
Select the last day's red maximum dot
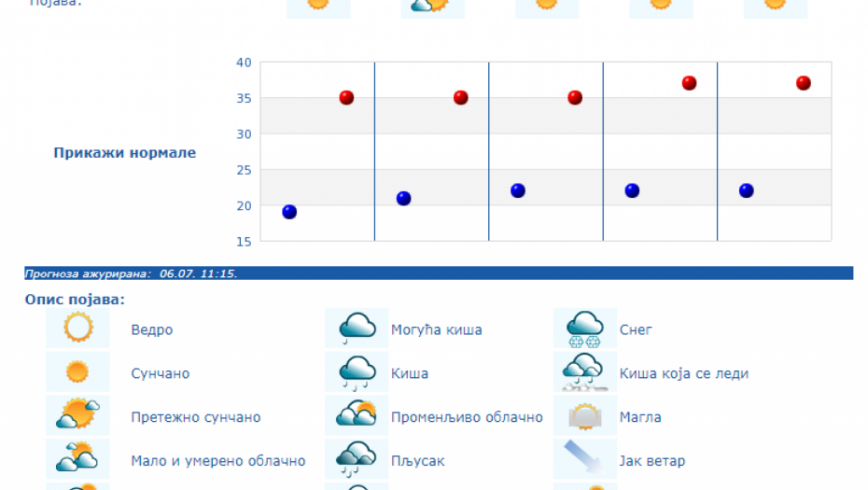coord(804,83)
